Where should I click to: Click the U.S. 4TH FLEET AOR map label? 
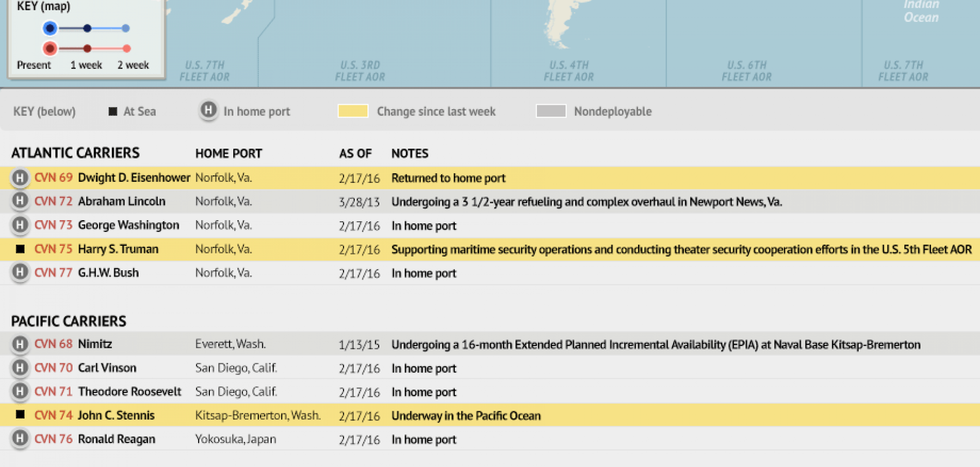[569, 71]
